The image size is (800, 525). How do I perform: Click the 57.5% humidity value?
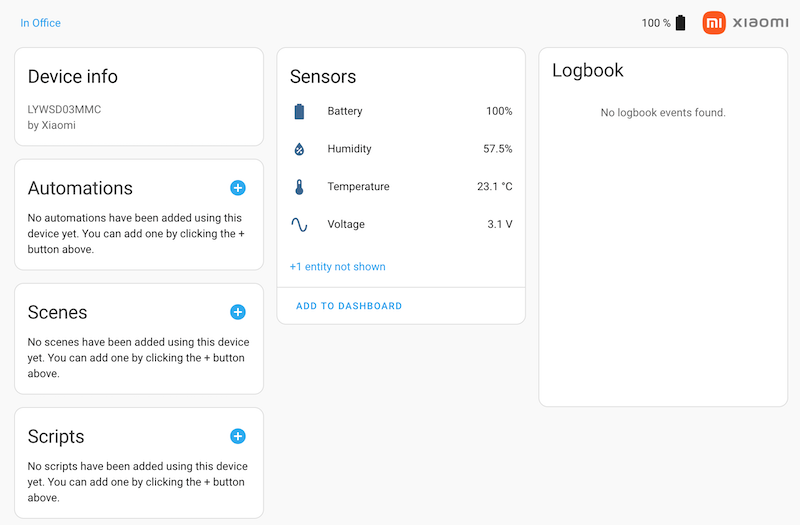coord(497,149)
